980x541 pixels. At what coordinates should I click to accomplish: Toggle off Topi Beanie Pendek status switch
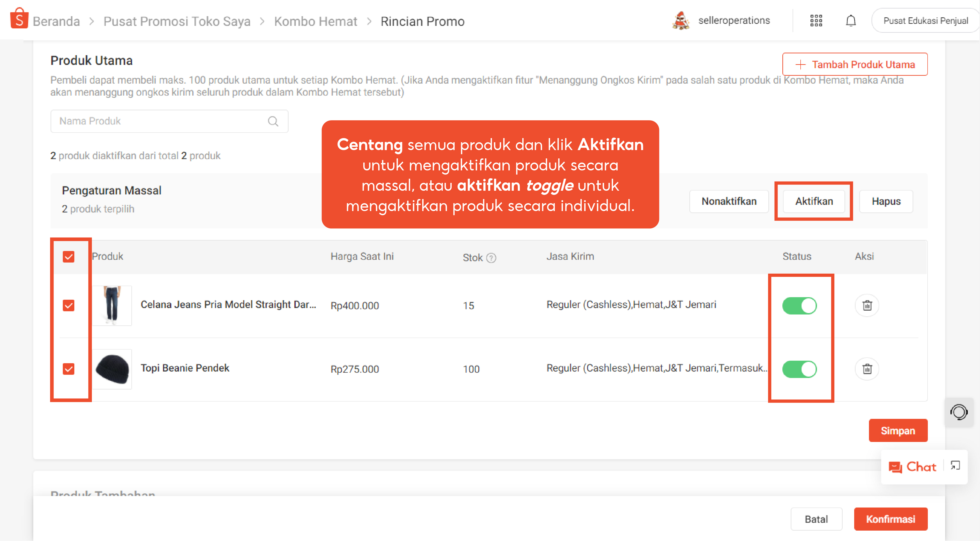pos(799,369)
